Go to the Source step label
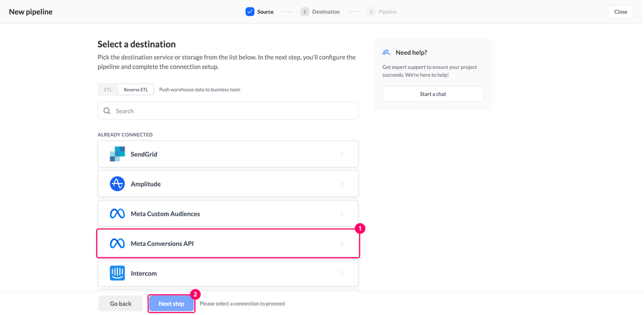644x315 pixels. click(265, 12)
